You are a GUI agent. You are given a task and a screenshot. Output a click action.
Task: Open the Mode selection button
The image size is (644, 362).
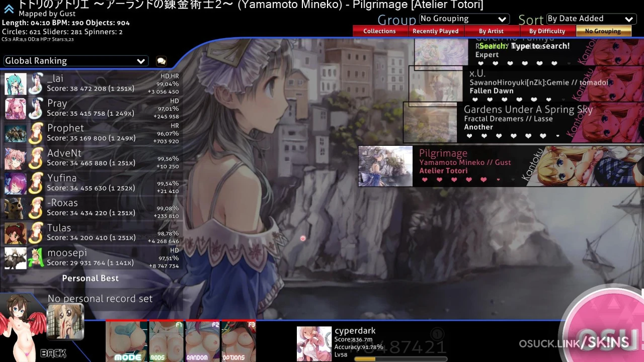coord(127,341)
